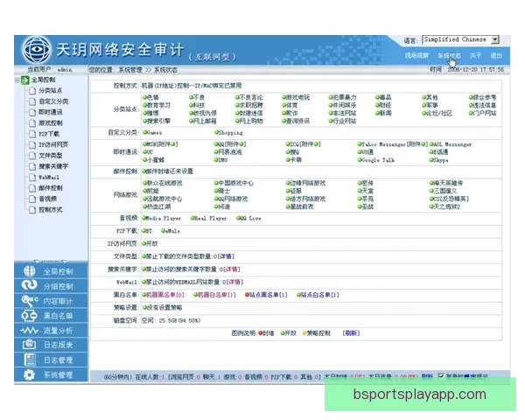
Task: Toggle the checkbox in the bottom status bar
Action: [441, 376]
